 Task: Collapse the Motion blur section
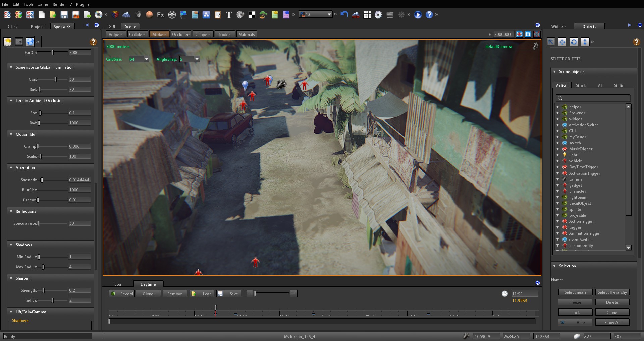click(x=11, y=134)
